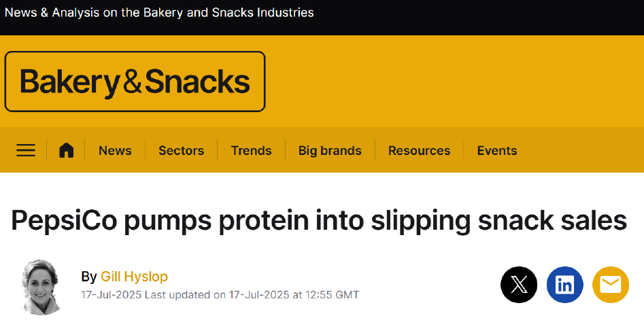Open the News menu item
The width and height of the screenshot is (644, 333).
[x=115, y=151]
